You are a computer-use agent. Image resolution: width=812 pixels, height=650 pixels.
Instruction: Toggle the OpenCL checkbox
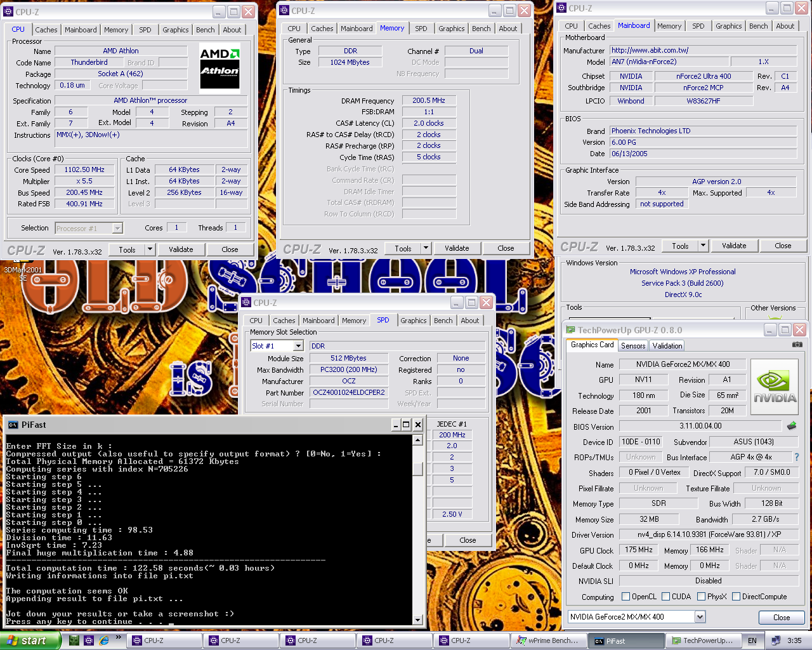(626, 597)
